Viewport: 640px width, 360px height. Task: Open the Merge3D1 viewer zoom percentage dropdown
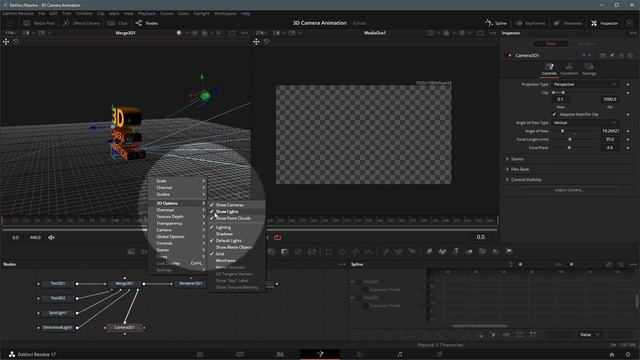point(11,33)
